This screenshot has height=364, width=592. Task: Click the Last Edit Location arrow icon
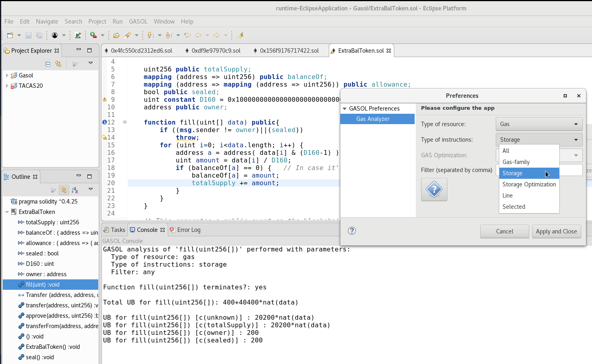pyautogui.click(x=187, y=36)
